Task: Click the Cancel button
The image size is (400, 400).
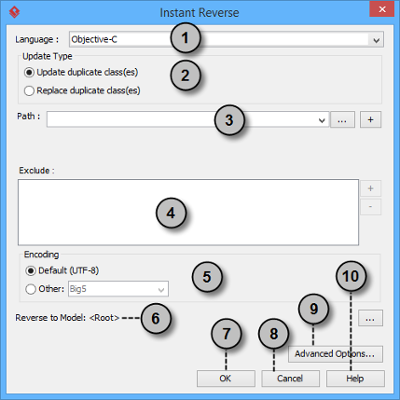Action: (290, 379)
